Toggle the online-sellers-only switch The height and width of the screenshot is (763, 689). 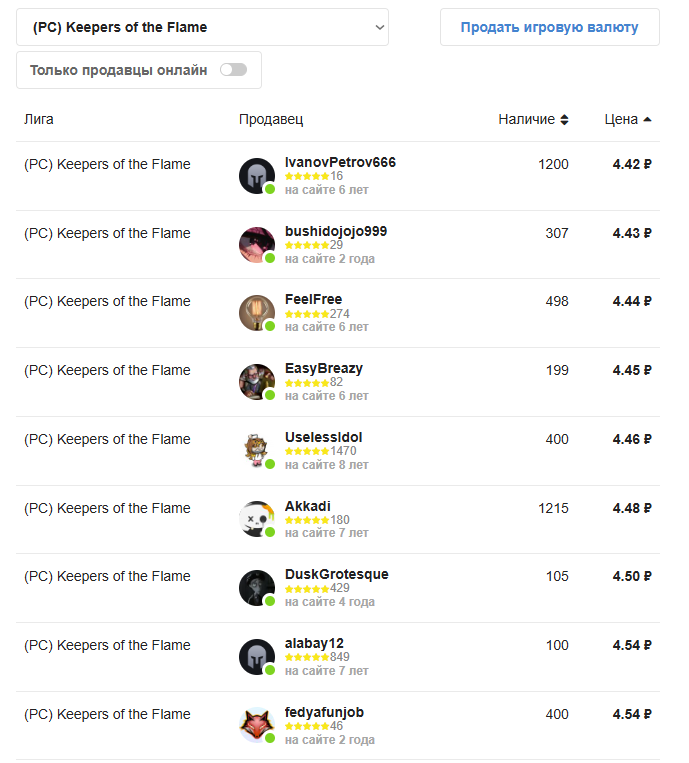point(233,70)
